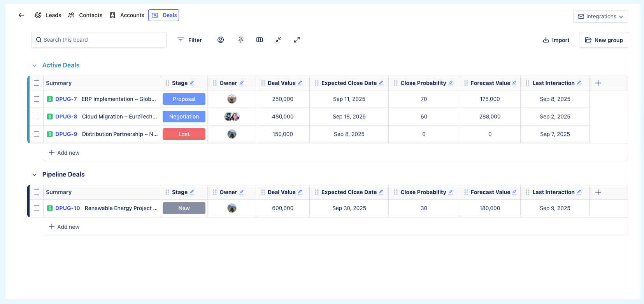The height and width of the screenshot is (304, 644).
Task: Collapse the Pipeline Deals group
Action: 35,175
